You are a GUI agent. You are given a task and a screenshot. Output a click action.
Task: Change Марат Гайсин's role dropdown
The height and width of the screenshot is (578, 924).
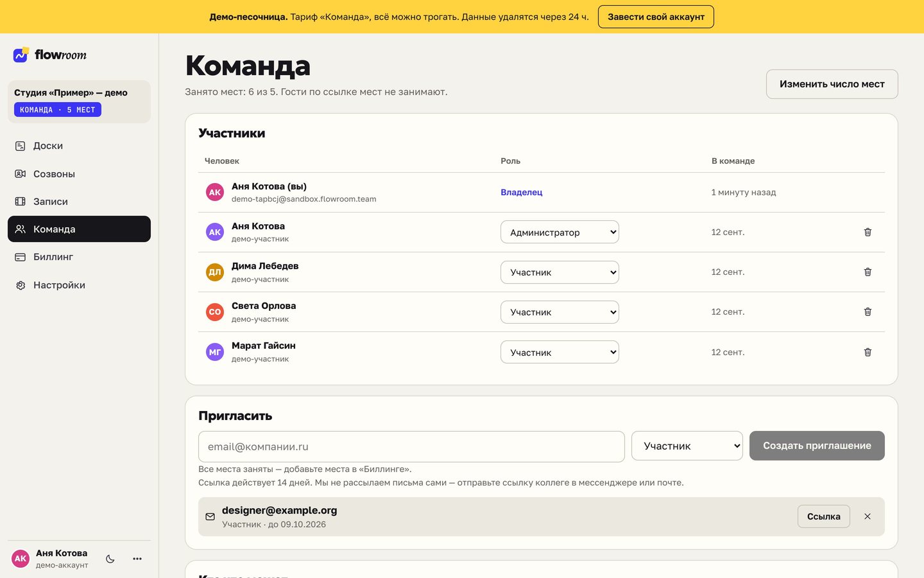[x=560, y=352]
